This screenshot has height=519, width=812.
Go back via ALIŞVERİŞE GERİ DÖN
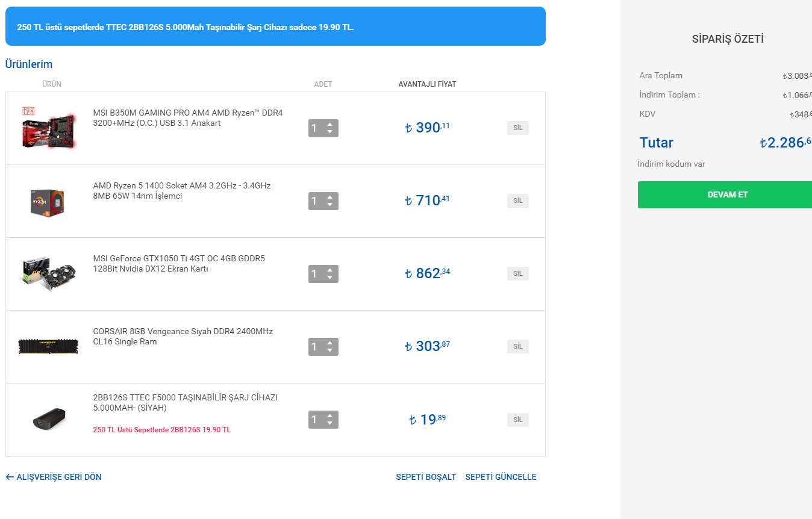tap(54, 477)
